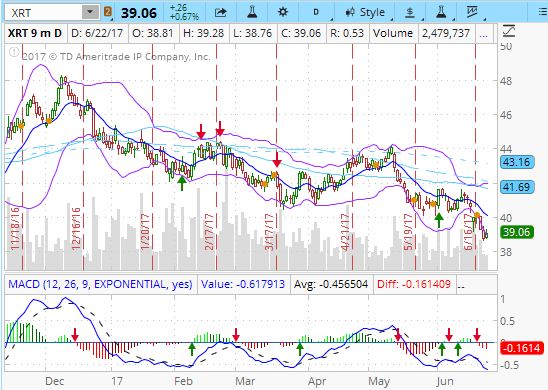The height and width of the screenshot is (390, 548).
Task: Click the three dots after Volume value
Action: 483,34
